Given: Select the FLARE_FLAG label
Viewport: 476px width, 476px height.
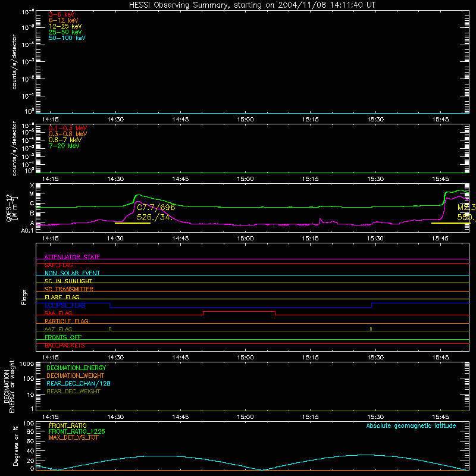Looking at the screenshot, I should [62, 297].
